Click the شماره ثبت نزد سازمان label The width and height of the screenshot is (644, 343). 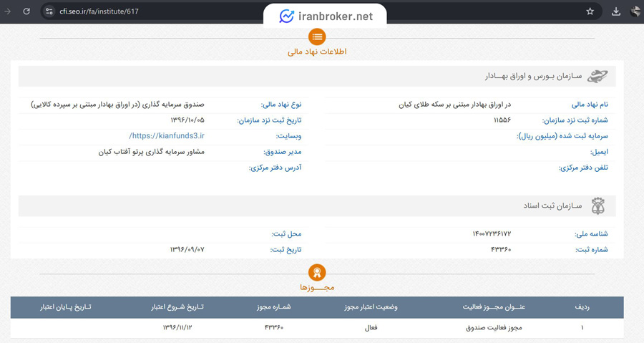(575, 120)
